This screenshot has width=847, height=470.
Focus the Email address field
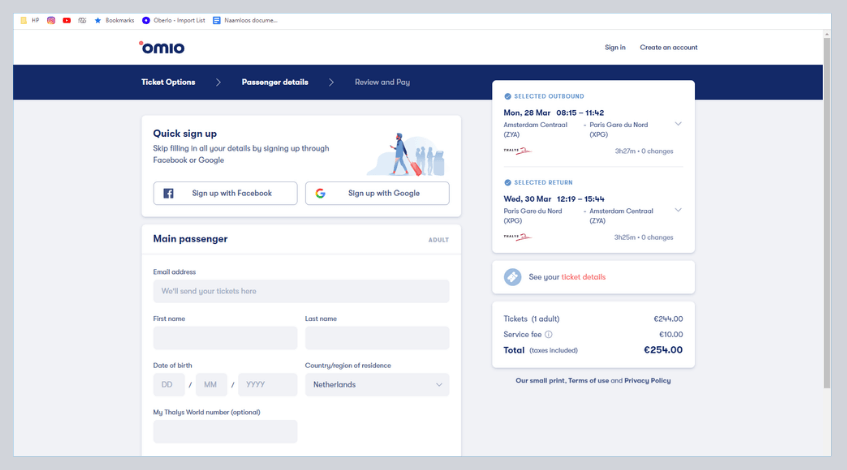301,291
